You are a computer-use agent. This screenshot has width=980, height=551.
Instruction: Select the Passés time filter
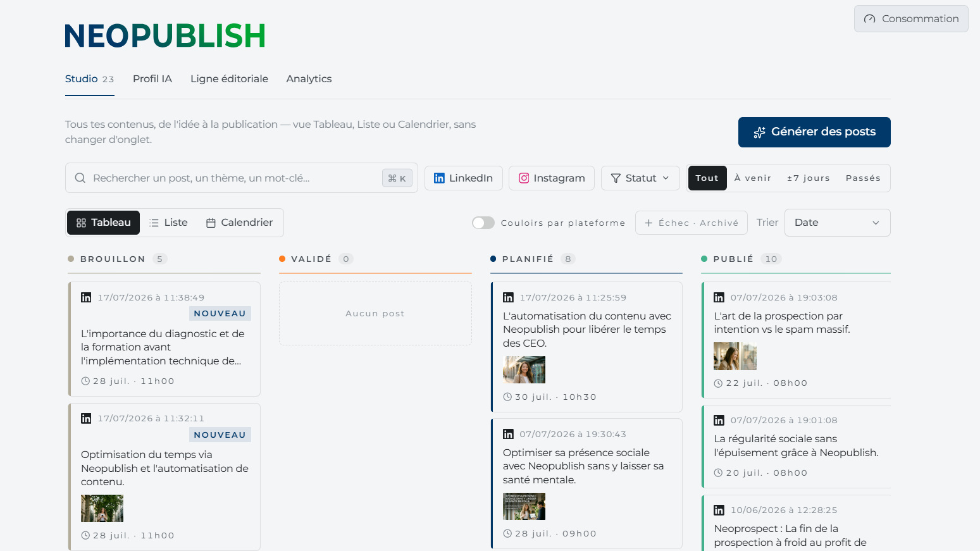pos(863,178)
